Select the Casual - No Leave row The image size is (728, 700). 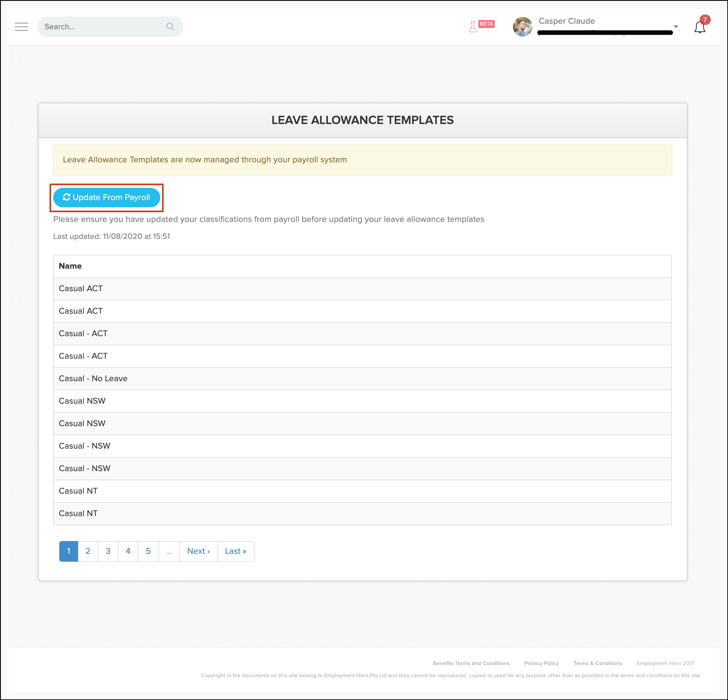click(x=93, y=378)
